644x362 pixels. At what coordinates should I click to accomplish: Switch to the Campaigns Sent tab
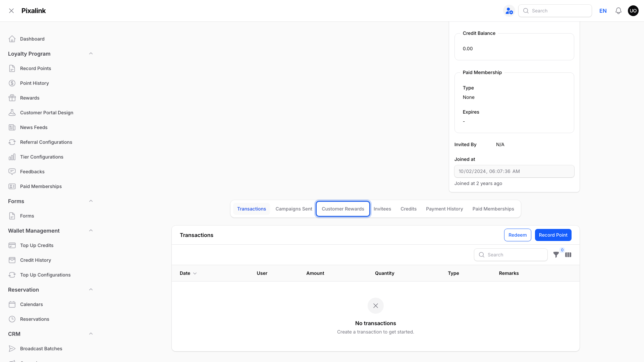[294, 209]
